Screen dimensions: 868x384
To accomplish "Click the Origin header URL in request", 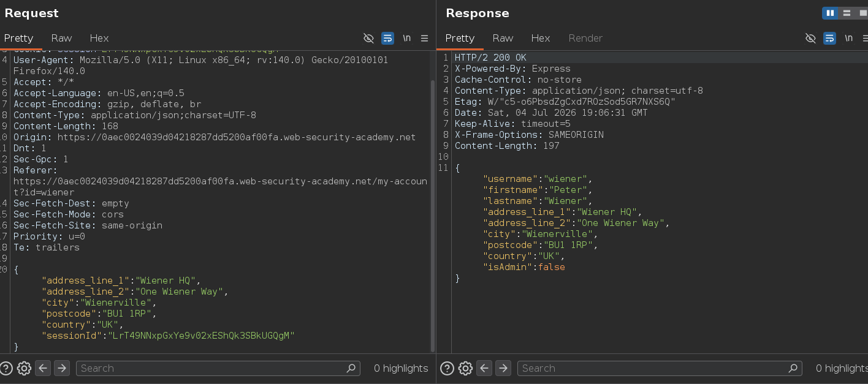I will [x=237, y=137].
